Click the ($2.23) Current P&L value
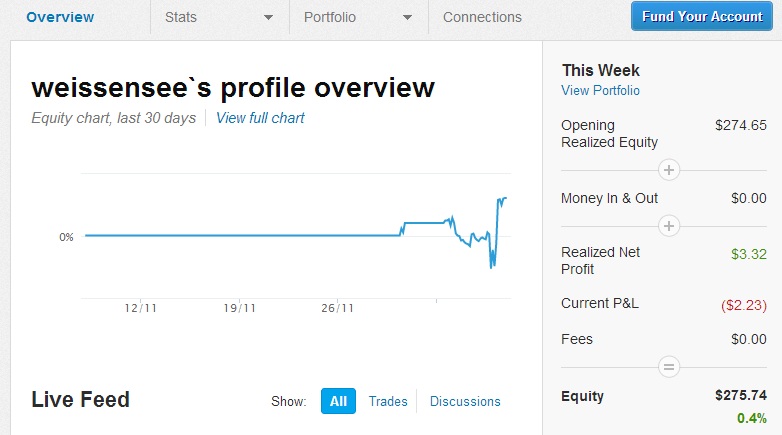The height and width of the screenshot is (435, 782). [x=743, y=303]
